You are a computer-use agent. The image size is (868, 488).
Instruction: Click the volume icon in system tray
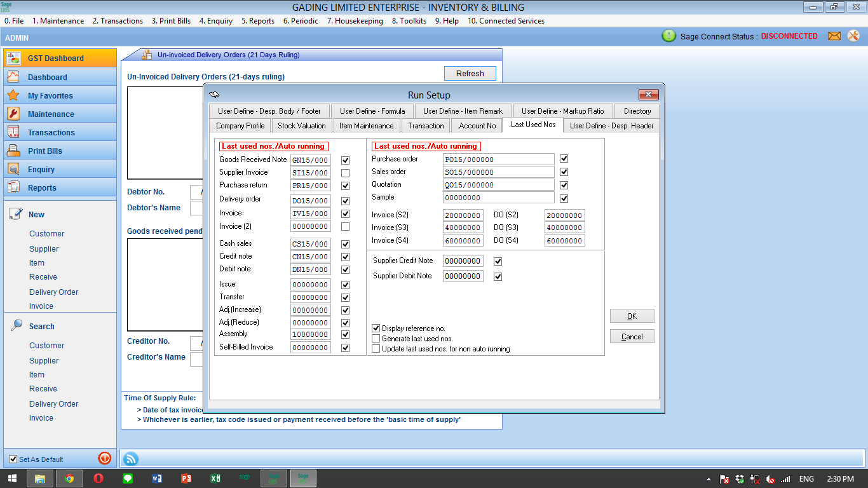coord(770,478)
